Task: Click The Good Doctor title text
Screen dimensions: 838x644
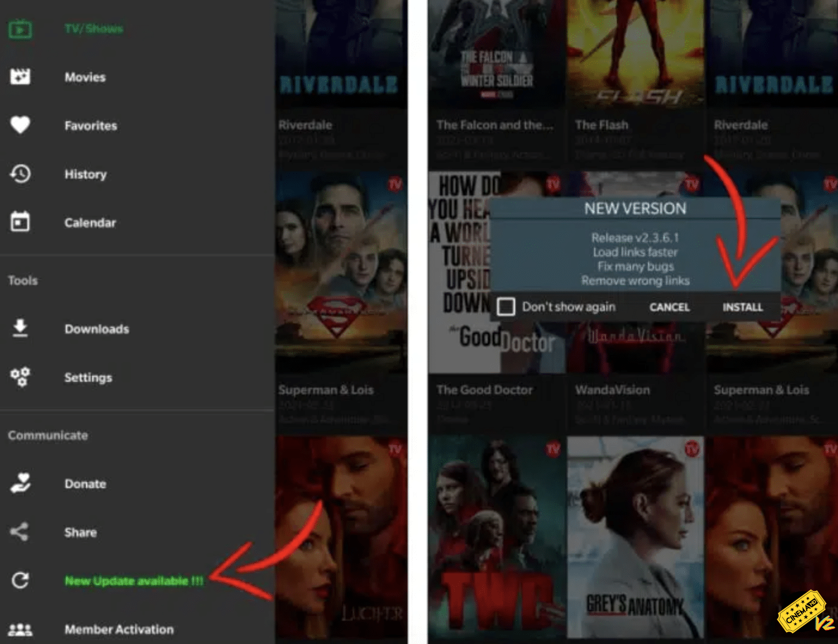Action: pyautogui.click(x=484, y=390)
